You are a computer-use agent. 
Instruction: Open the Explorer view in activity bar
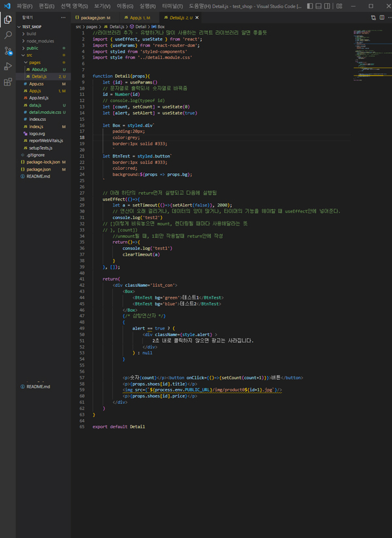[x=8, y=20]
